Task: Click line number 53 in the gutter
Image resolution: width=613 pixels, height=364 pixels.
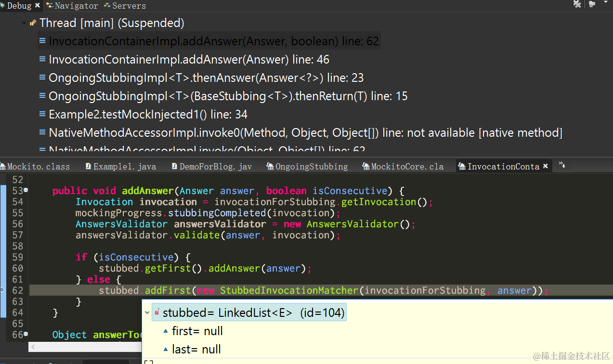Action: 17,191
